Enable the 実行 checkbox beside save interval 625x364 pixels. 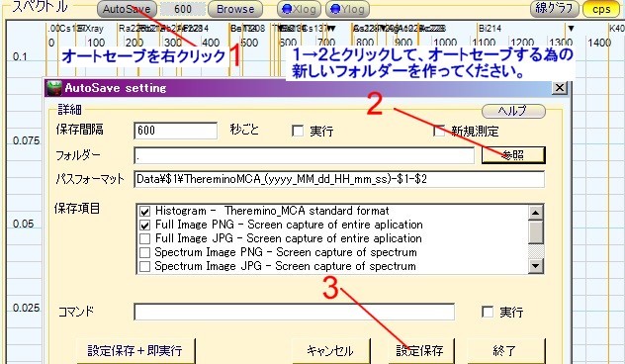coord(298,131)
